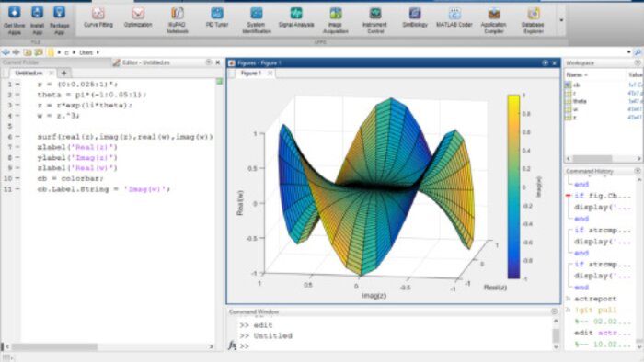The image size is (644, 362).
Task: Click the up one folder icon
Action: tap(28, 52)
